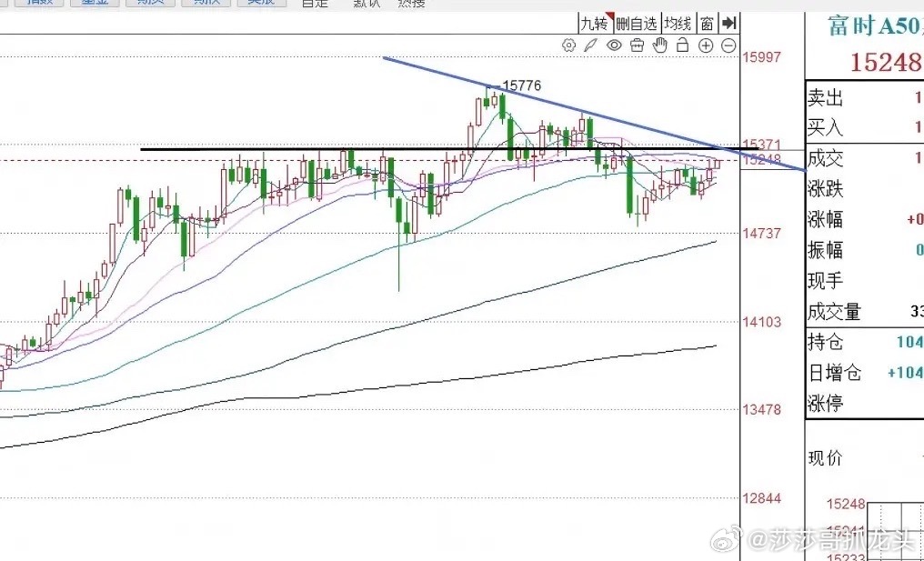
Task: Click the 15997 price axis label
Action: click(762, 57)
